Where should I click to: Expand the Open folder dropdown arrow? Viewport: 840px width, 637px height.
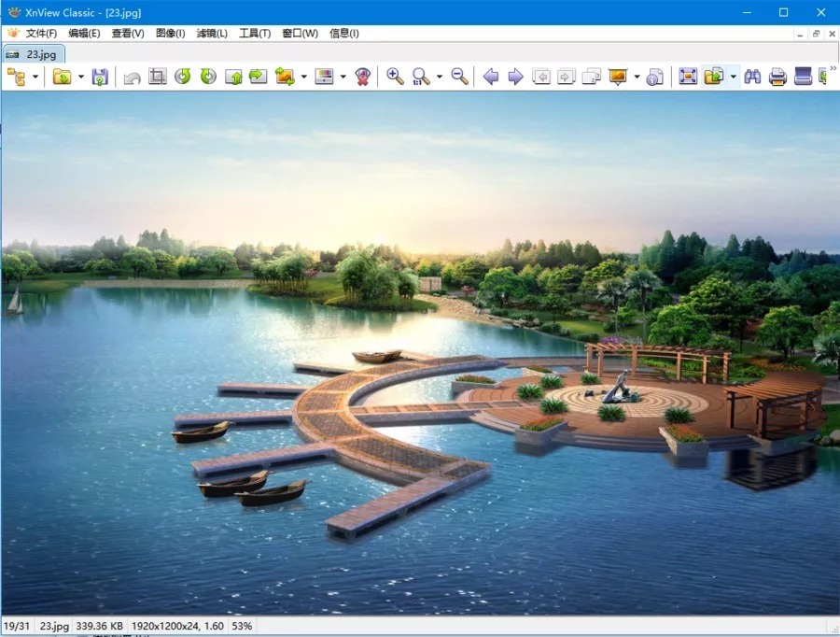click(x=81, y=77)
